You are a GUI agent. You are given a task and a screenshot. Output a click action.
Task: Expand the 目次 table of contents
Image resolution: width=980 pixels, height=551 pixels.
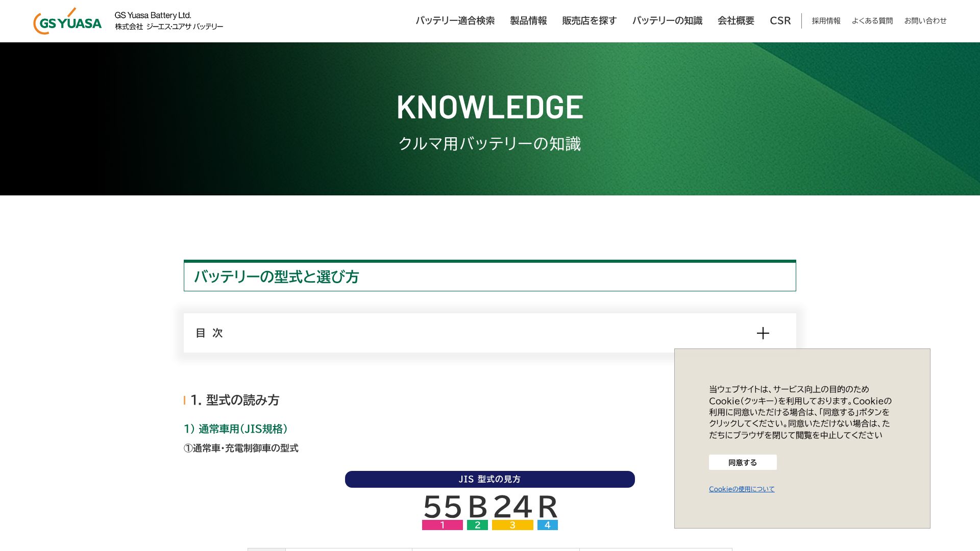coord(490,333)
